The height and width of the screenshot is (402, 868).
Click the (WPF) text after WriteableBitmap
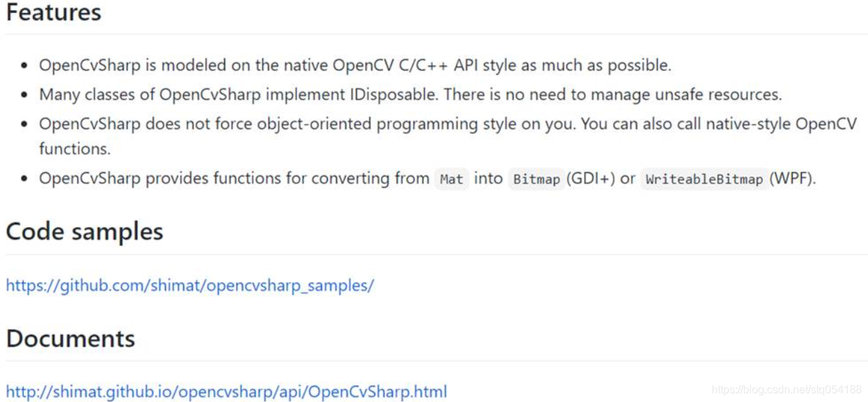[x=792, y=179]
